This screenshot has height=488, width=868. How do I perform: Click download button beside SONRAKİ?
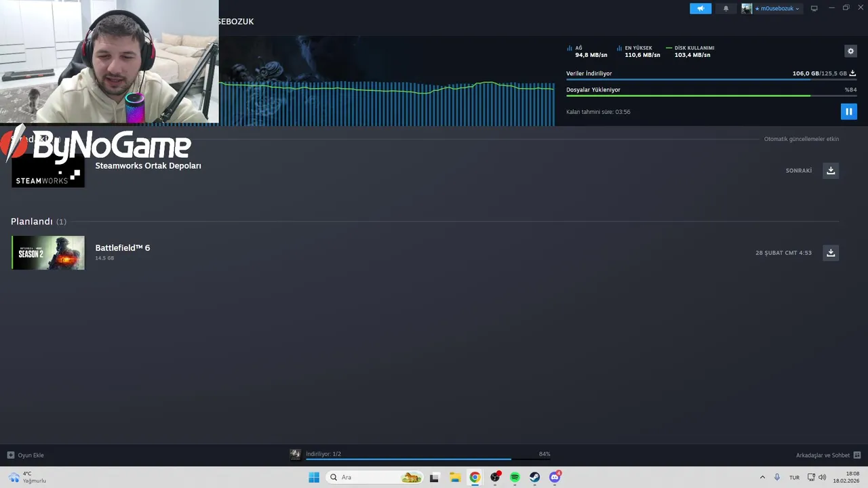[831, 170]
